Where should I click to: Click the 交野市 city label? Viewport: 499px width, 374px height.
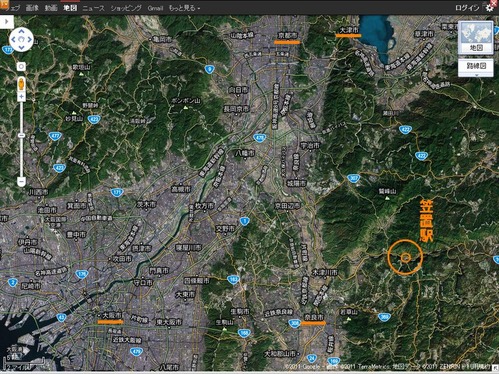[x=225, y=229]
